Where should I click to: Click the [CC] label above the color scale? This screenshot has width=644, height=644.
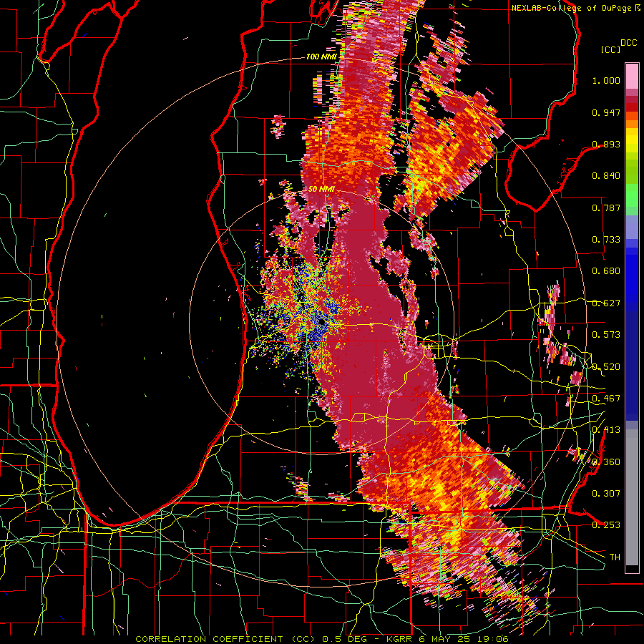click(611, 49)
